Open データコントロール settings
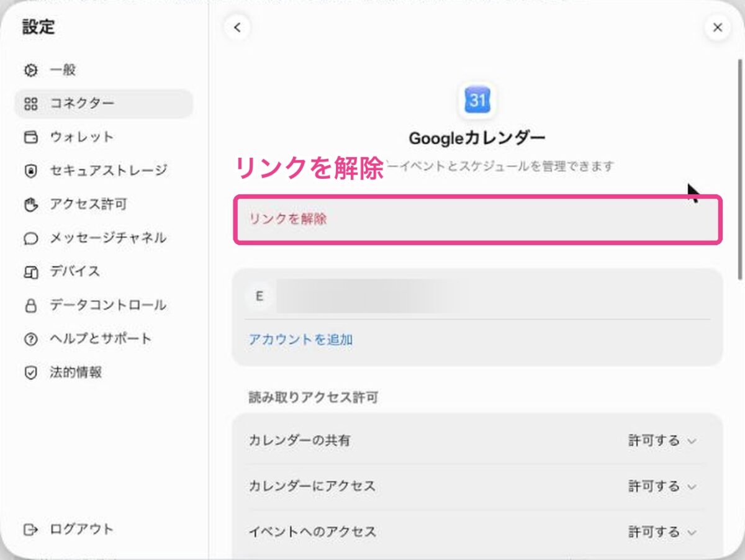 [104, 305]
